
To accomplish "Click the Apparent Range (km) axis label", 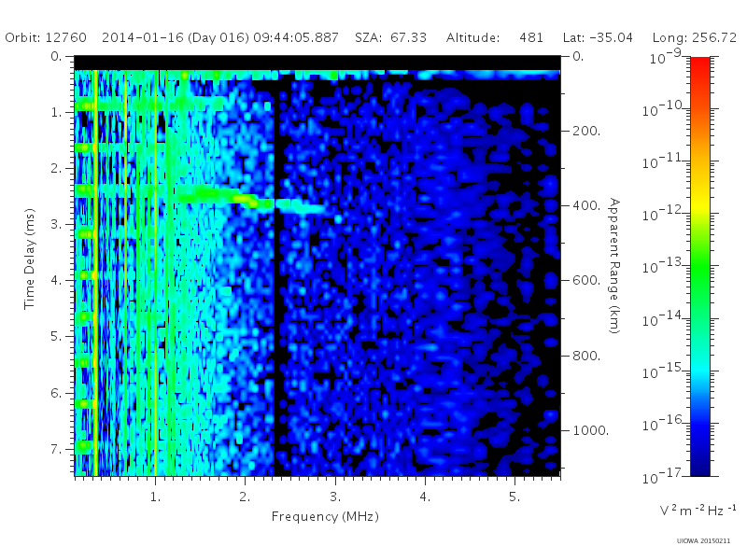I will (614, 266).
